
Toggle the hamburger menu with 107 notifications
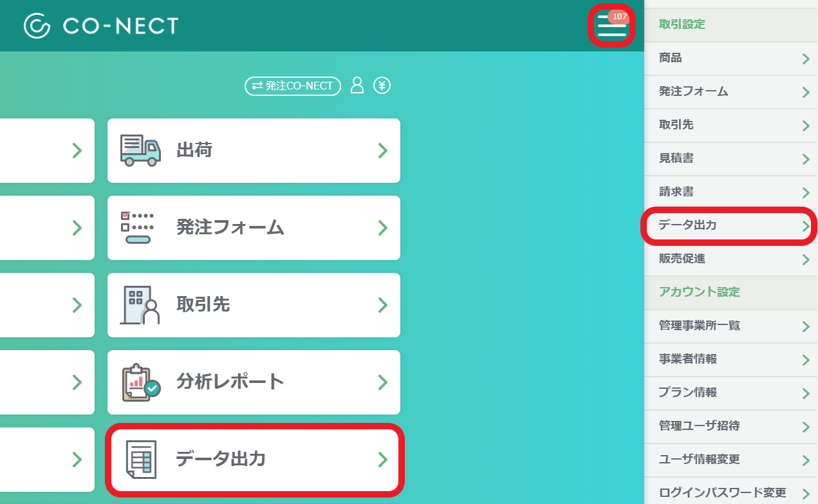tap(611, 27)
